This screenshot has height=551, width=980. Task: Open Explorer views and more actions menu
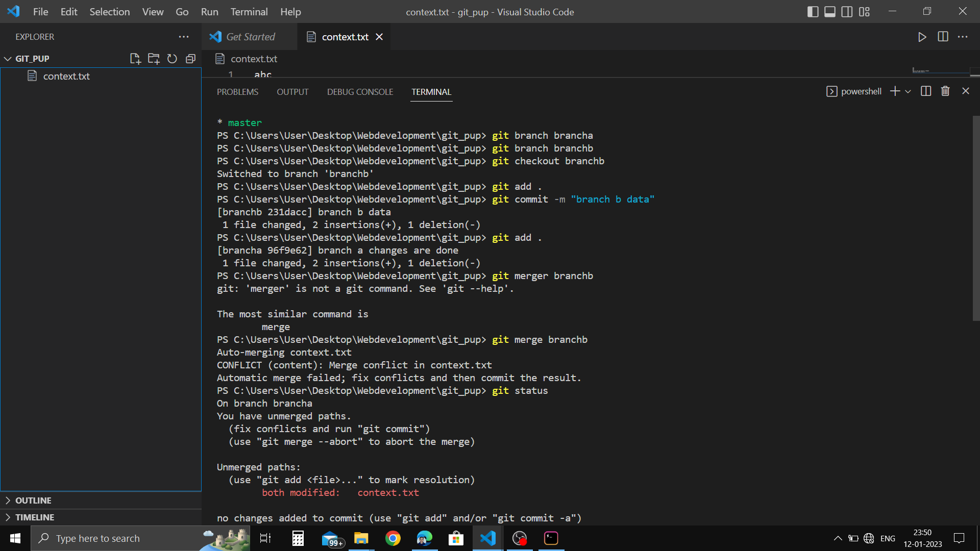tap(184, 37)
